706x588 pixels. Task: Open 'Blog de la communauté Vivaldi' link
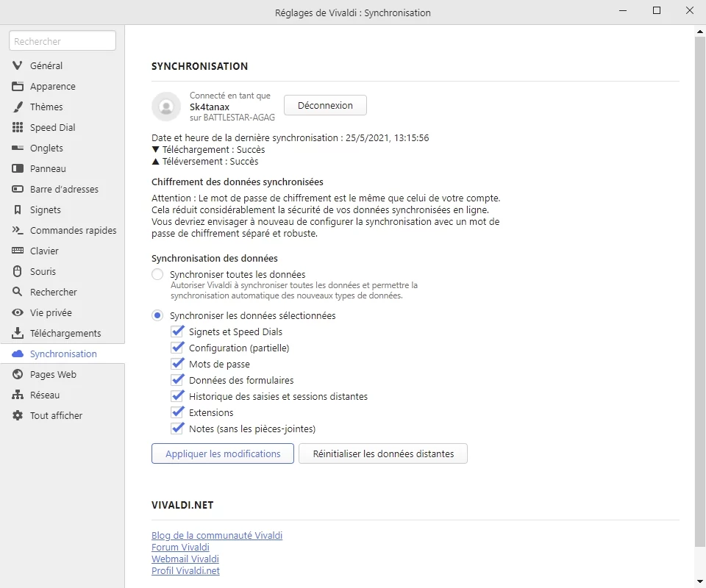click(x=217, y=535)
